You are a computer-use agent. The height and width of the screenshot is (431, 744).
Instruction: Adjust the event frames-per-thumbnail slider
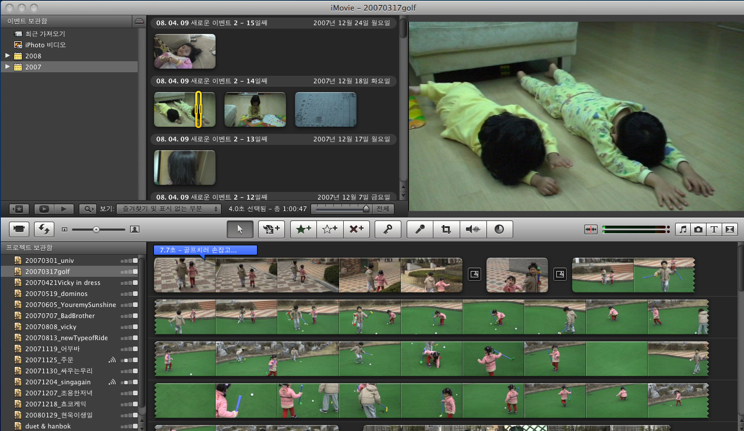(x=342, y=209)
